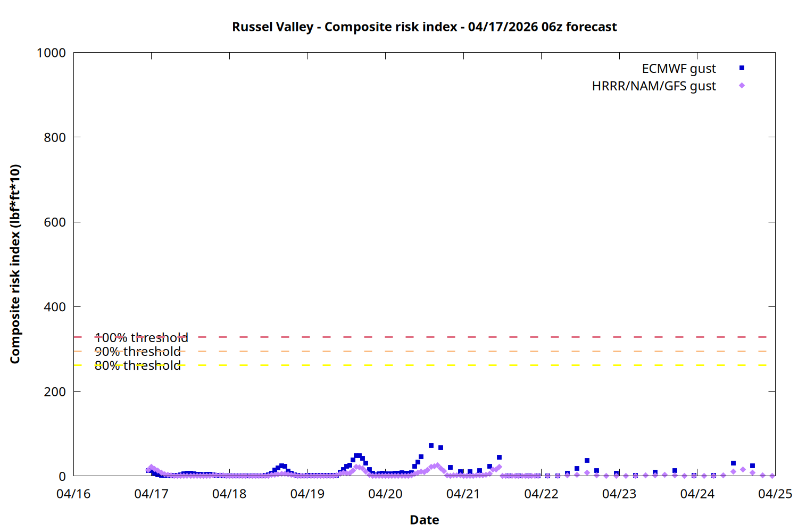Select the Composite risk index y-axis label
The width and height of the screenshot is (798, 532).
point(15,264)
